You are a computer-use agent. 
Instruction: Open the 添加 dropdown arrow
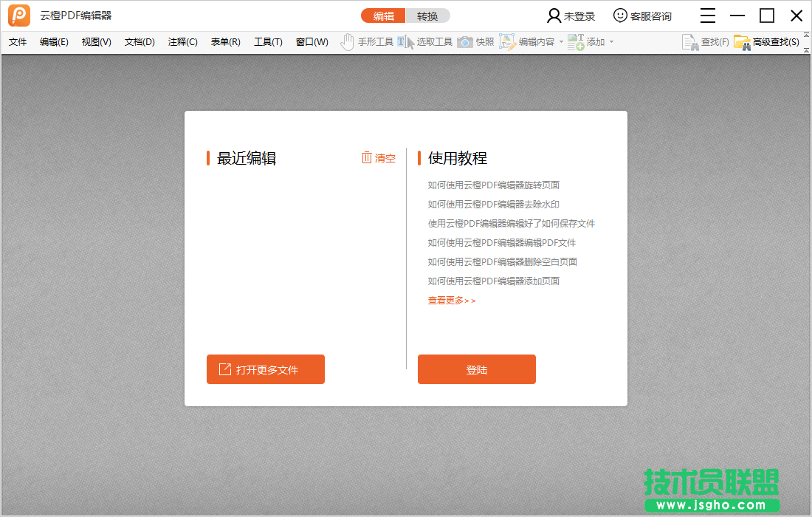tap(613, 41)
